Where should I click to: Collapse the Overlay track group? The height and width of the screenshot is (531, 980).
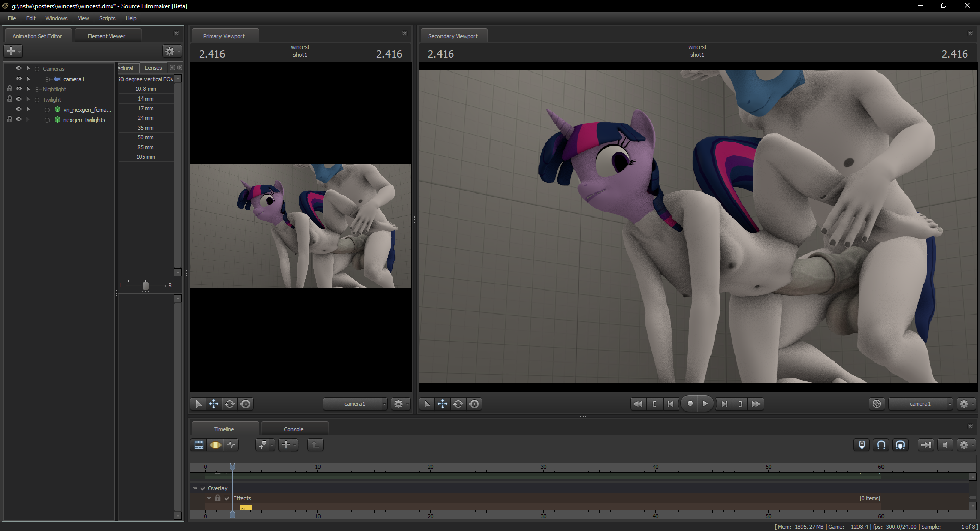(x=195, y=488)
